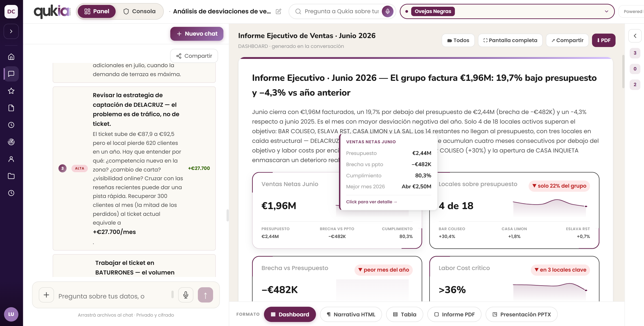
Task: Click the −€482K Brecha figure
Action: click(279, 290)
